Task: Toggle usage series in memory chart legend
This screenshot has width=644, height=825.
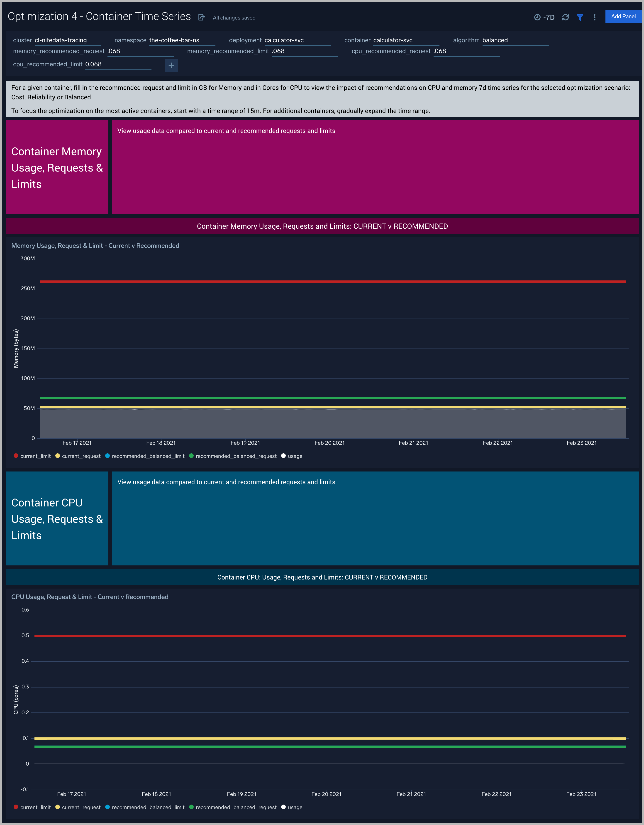Action: pyautogui.click(x=292, y=456)
